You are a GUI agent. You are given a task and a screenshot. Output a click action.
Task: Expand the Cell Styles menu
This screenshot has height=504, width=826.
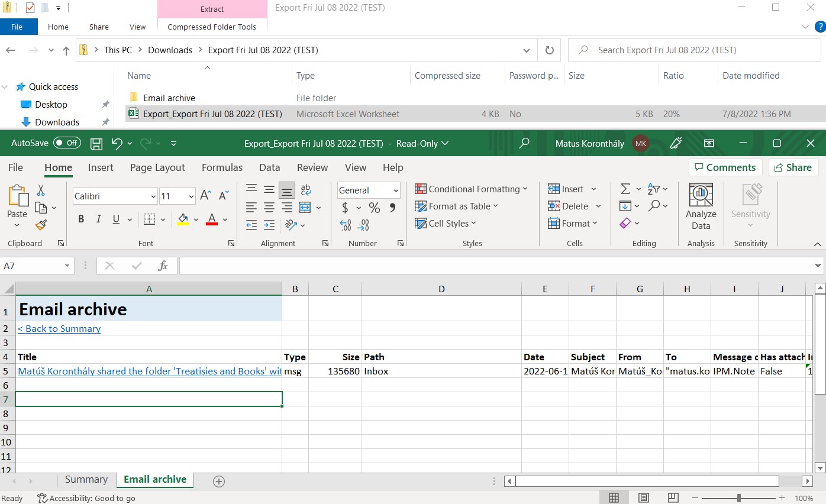click(x=446, y=224)
